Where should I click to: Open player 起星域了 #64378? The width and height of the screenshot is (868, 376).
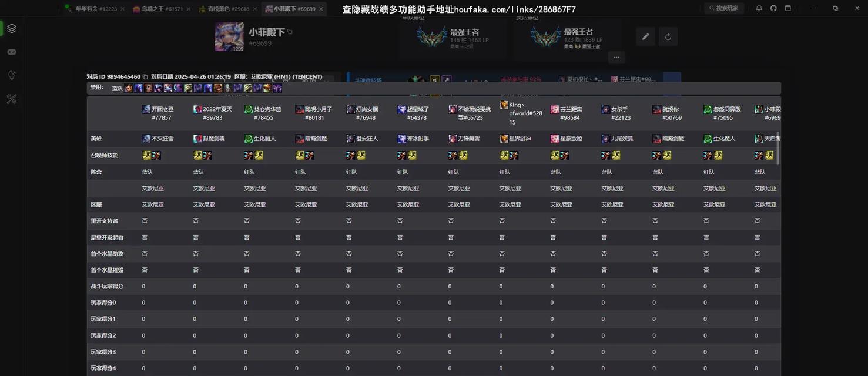(x=414, y=113)
